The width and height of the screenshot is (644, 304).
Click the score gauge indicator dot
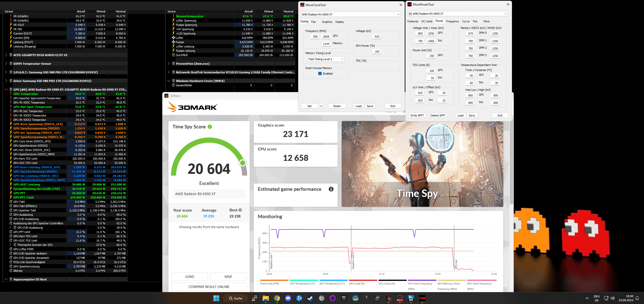[243, 163]
